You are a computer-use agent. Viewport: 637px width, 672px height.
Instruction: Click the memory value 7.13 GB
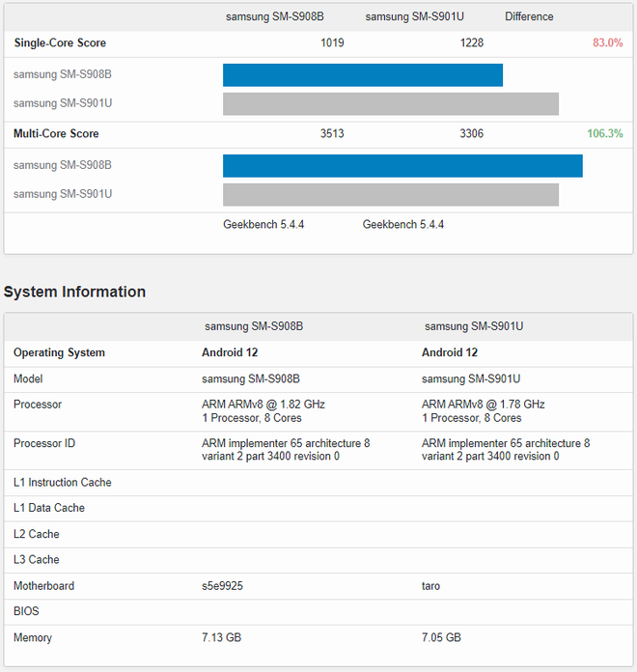click(x=221, y=637)
